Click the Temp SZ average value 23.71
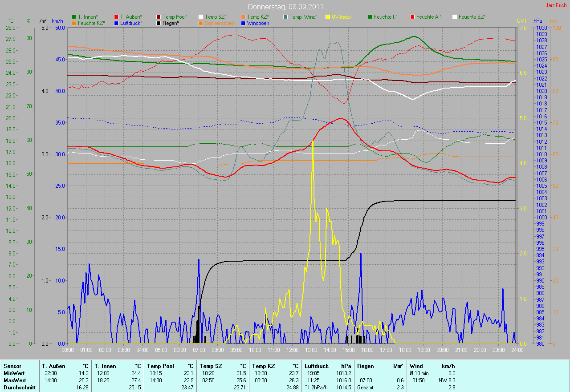Image resolution: width=570 pixels, height=392 pixels. click(x=239, y=388)
